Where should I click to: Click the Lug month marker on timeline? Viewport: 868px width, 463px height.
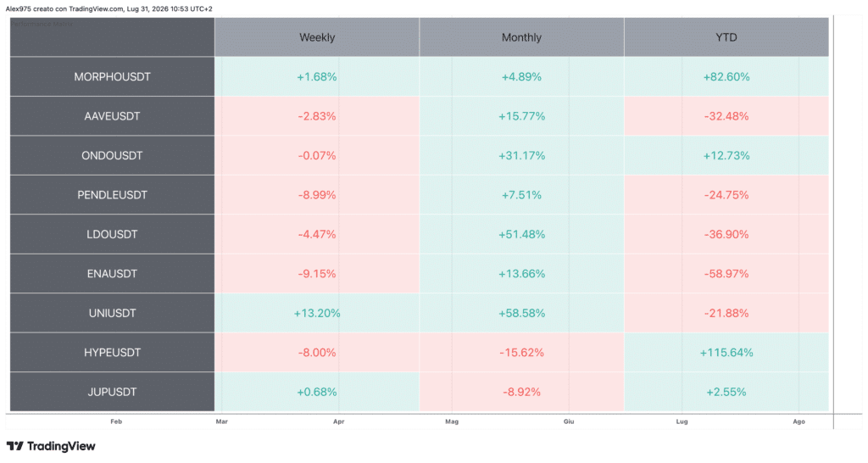682,421
